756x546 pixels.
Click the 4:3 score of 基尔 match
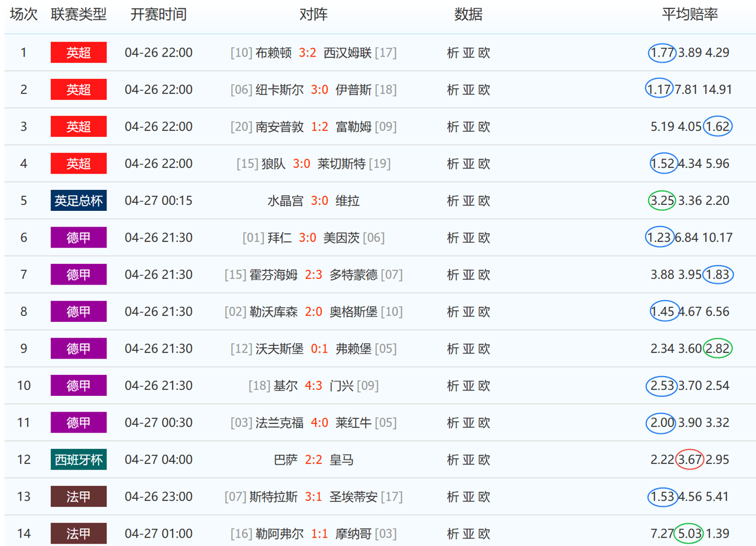pos(313,386)
